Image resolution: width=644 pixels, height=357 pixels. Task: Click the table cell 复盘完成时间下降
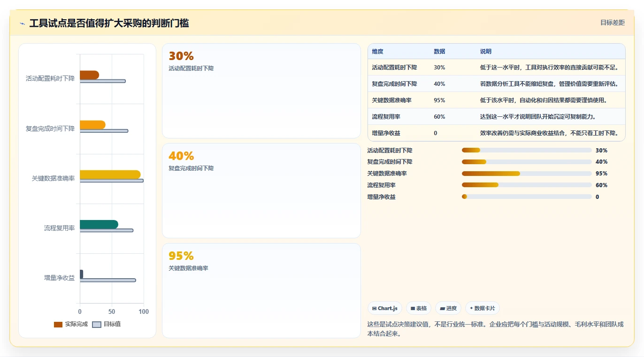pyautogui.click(x=395, y=84)
